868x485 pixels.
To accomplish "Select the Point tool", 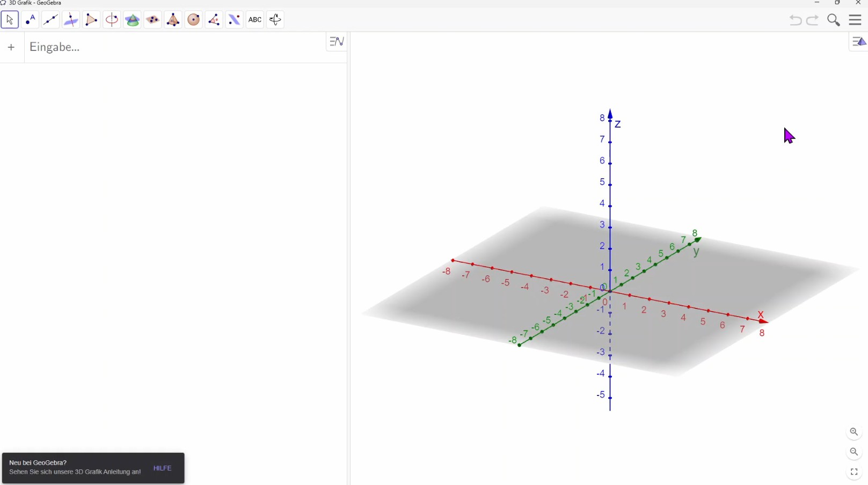I will (x=30, y=20).
